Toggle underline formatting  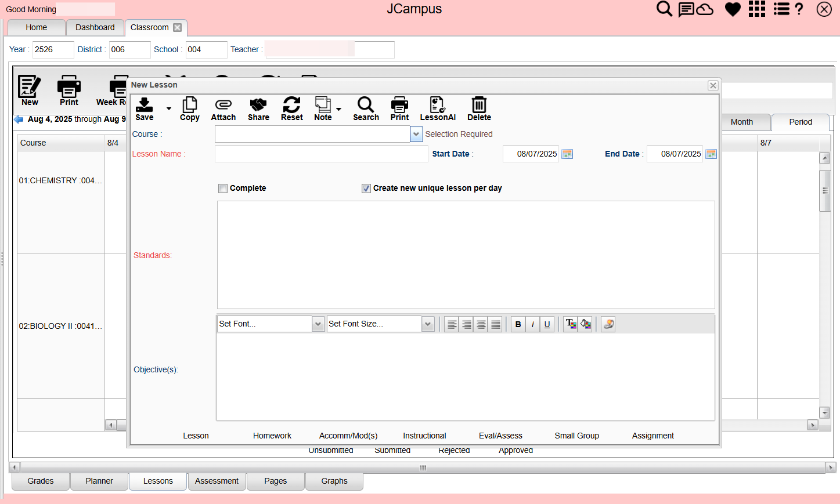point(547,324)
